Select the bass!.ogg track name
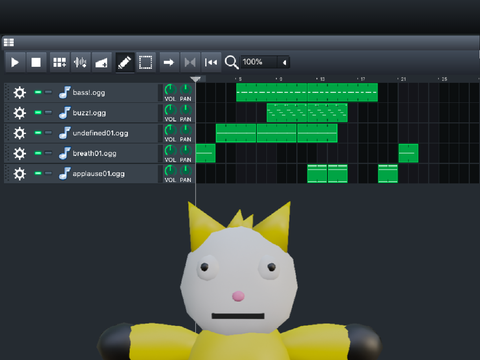Image resolution: width=480 pixels, height=360 pixels. tap(89, 93)
